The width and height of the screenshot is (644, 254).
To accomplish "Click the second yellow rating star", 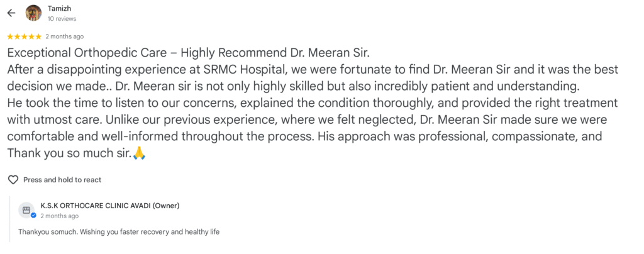I will [17, 36].
